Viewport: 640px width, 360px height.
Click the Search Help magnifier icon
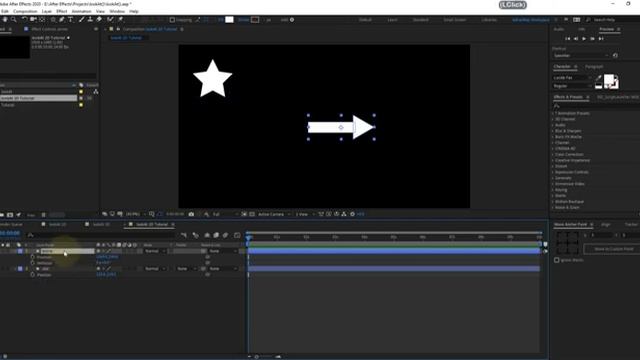(x=588, y=20)
